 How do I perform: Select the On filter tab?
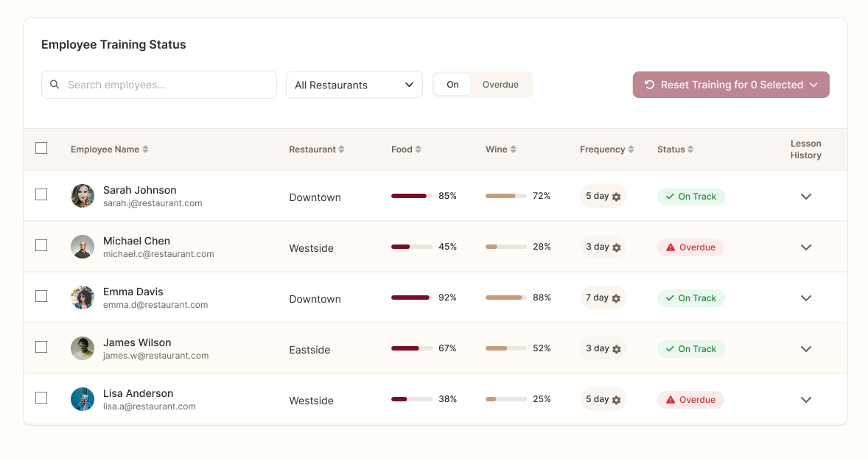[452, 84]
